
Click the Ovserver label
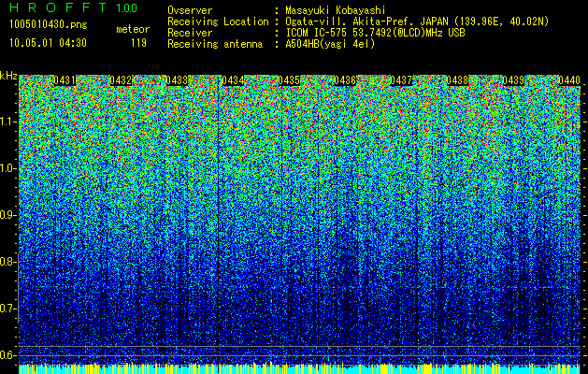click(x=190, y=10)
